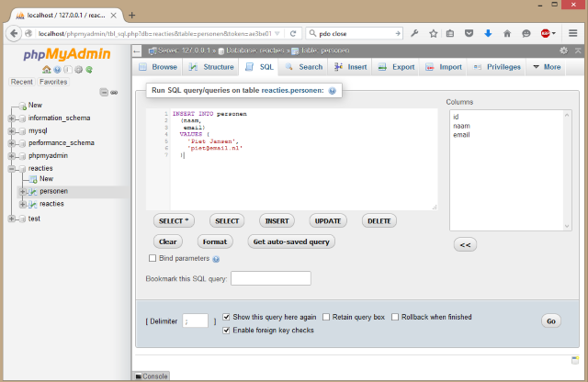Open the Insert tab
Viewport: 588px width, 382px height.
point(350,67)
